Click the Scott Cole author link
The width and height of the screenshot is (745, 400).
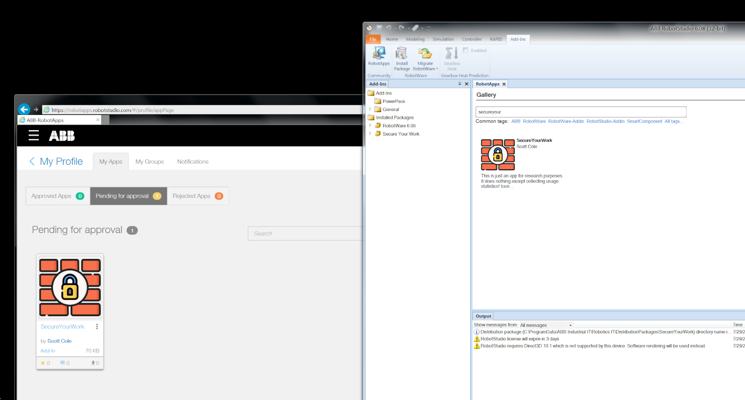[59, 341]
